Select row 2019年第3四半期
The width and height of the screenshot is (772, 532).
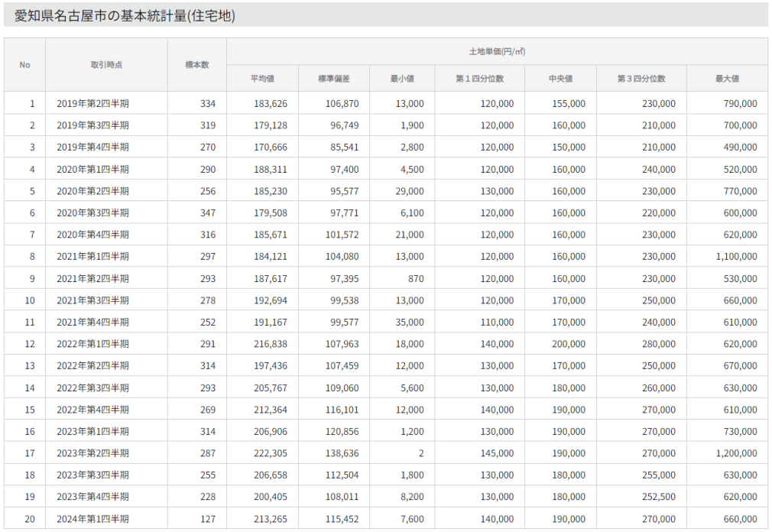pyautogui.click(x=386, y=125)
